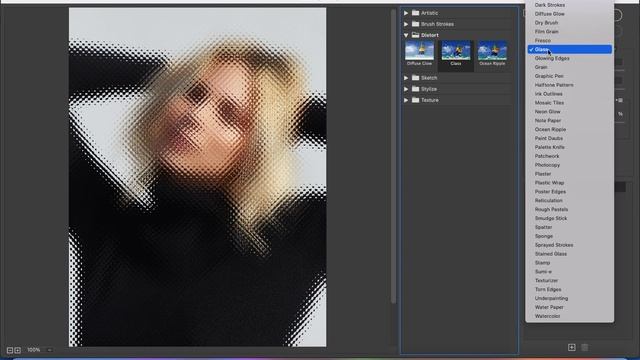
Task: Choose the checked Glass entry
Action: coord(569,49)
